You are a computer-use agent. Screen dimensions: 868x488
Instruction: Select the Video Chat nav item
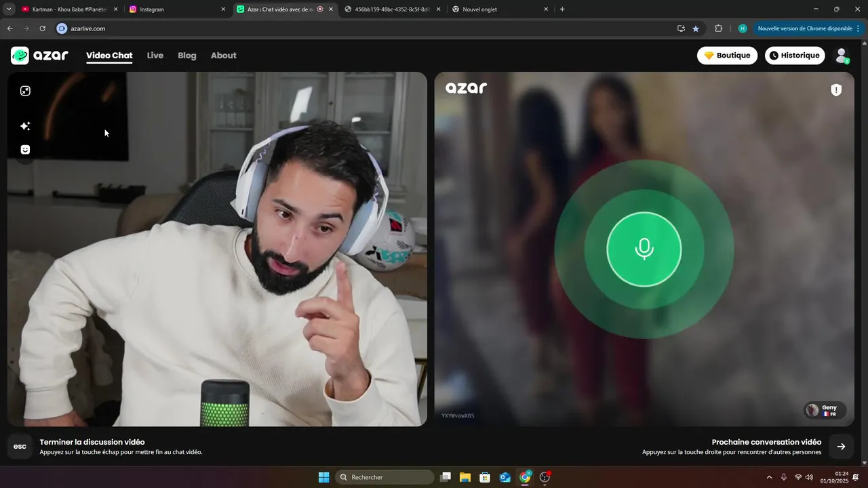tap(109, 56)
